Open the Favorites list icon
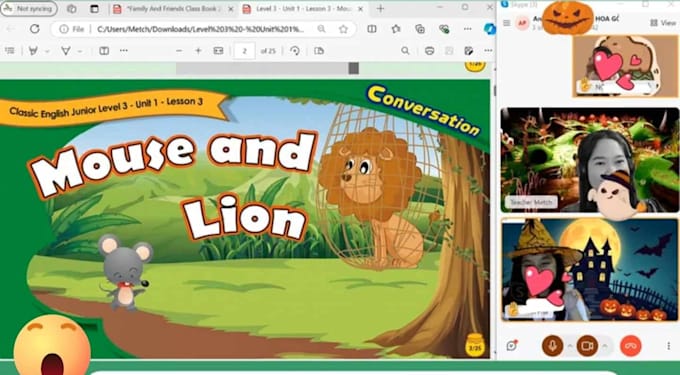 pos(396,29)
